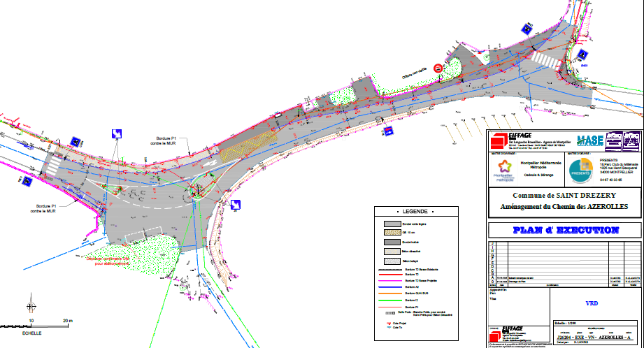This screenshot has width=644, height=348.
Task: Click the pale grey dotted swatch in legend
Action: pos(392,261)
